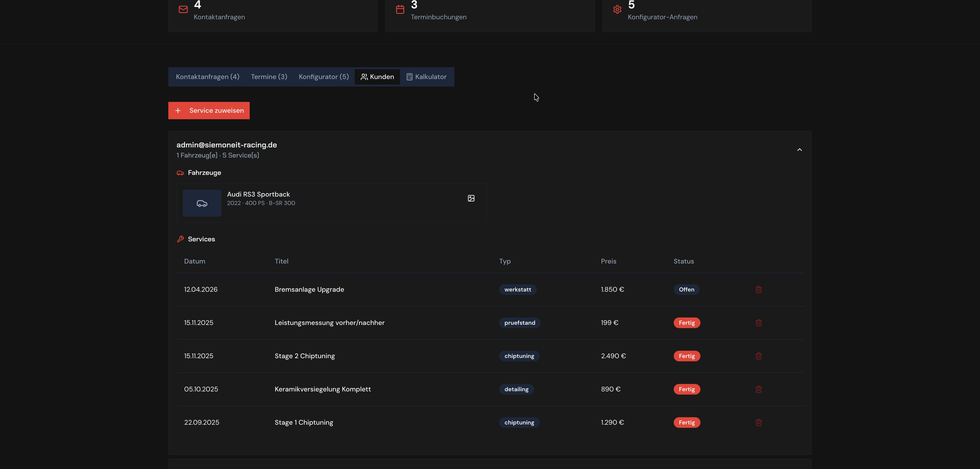Click the admin@siemoneit-racing.de customer header
The height and width of the screenshot is (469, 980).
point(490,150)
